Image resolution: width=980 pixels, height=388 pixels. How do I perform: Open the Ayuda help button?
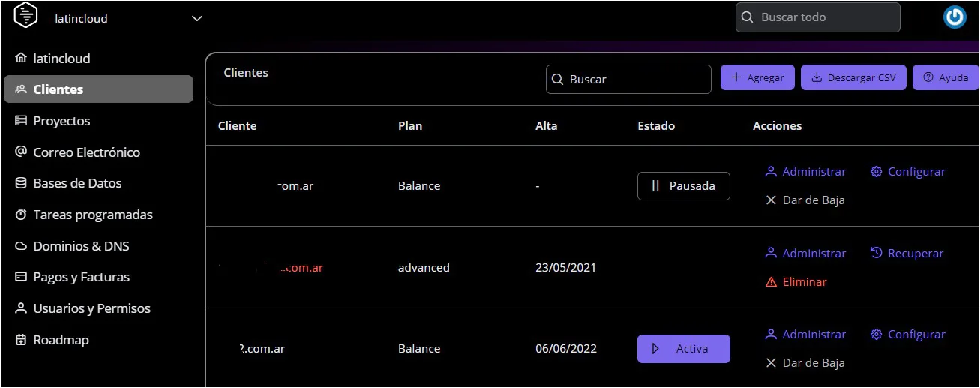[x=946, y=77]
